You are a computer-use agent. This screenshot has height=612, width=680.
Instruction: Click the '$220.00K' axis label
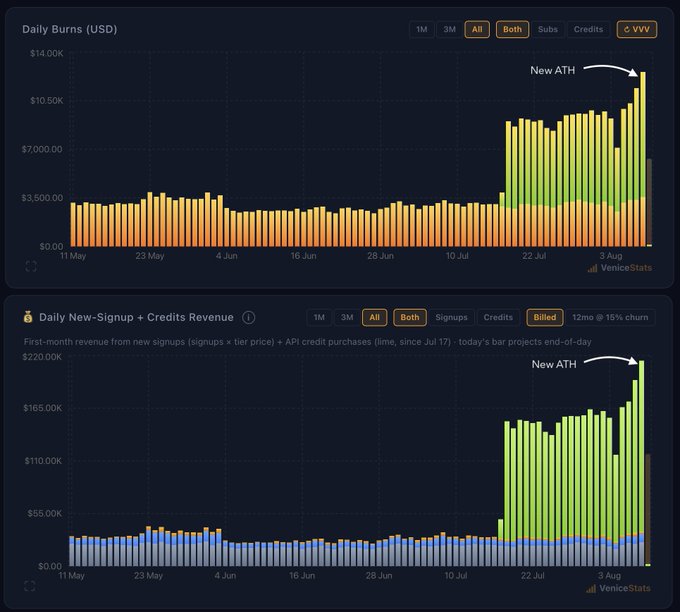click(42, 357)
